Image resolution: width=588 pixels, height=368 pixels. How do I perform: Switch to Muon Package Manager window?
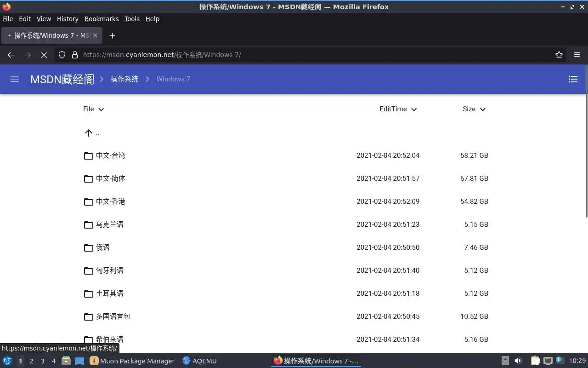pos(132,361)
